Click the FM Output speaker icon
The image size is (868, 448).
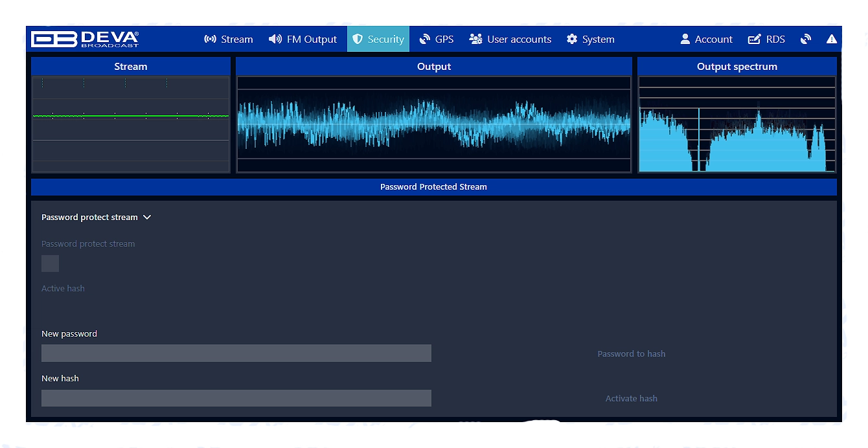point(275,39)
